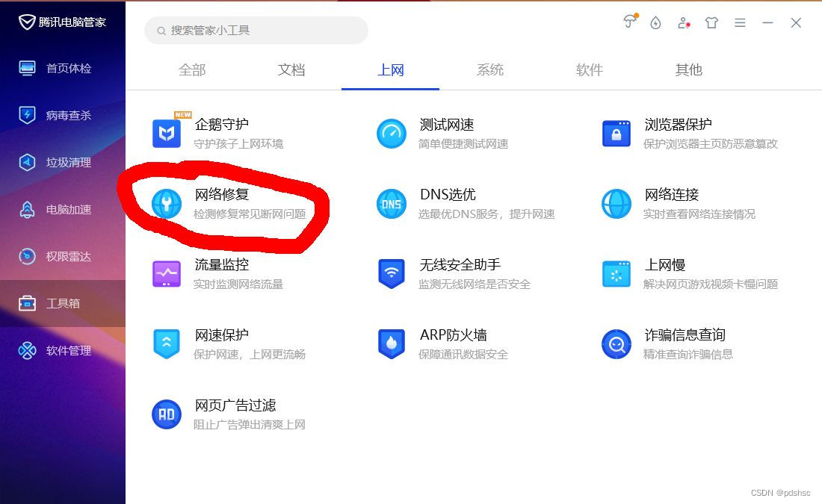Image resolution: width=822 pixels, height=504 pixels.
Task: Switch to the 其他 tab
Action: point(688,69)
